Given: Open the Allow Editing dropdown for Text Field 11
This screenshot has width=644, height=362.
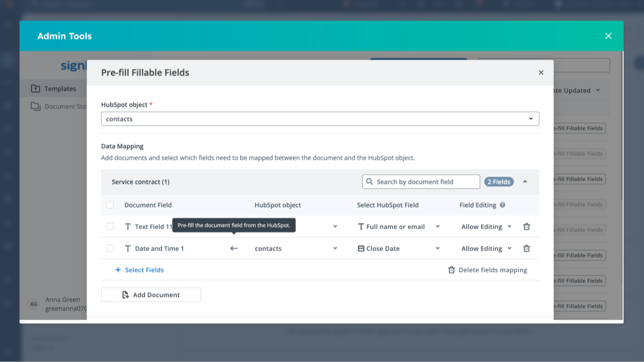Looking at the screenshot, I should point(486,226).
